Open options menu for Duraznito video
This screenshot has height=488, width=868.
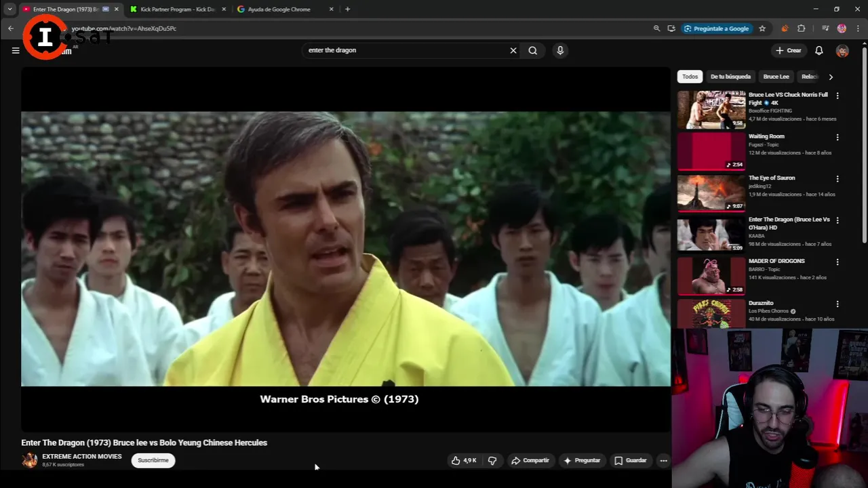(837, 304)
